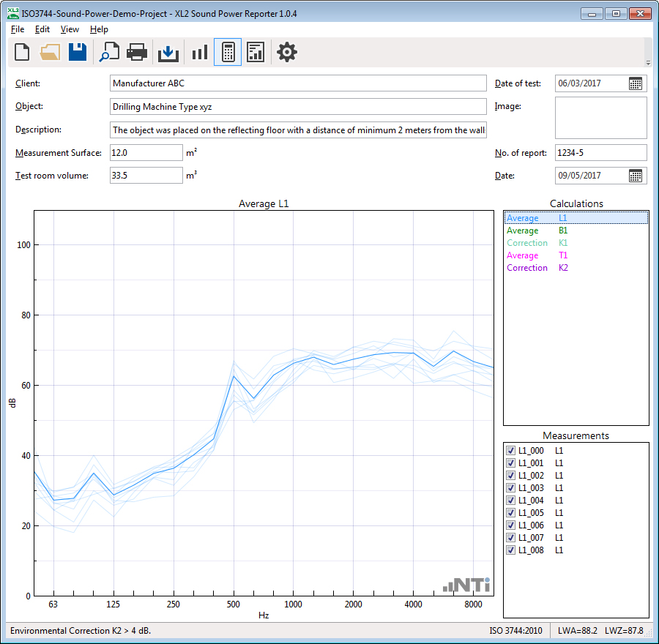Image resolution: width=659 pixels, height=644 pixels.
Task: Expand the toolbar overflow arrow
Action: pyautogui.click(x=647, y=63)
